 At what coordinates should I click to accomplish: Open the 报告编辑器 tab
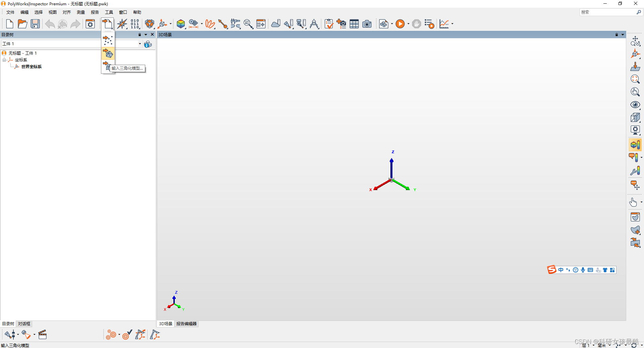(x=186, y=324)
